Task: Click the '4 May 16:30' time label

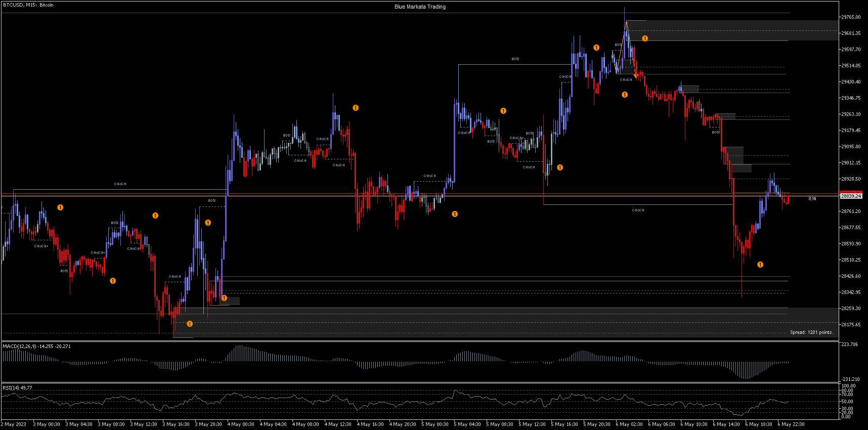Action: [370, 424]
